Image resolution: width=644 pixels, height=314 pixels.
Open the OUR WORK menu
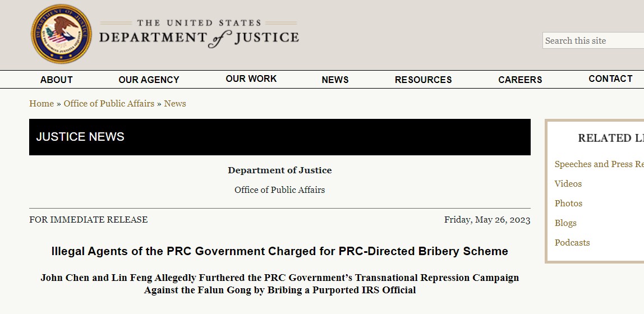point(251,79)
